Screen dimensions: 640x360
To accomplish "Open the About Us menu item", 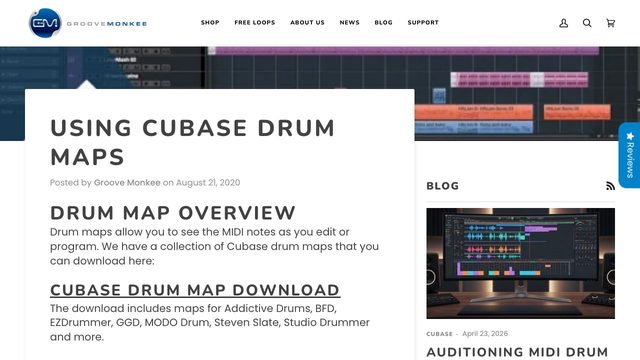I will point(307,22).
